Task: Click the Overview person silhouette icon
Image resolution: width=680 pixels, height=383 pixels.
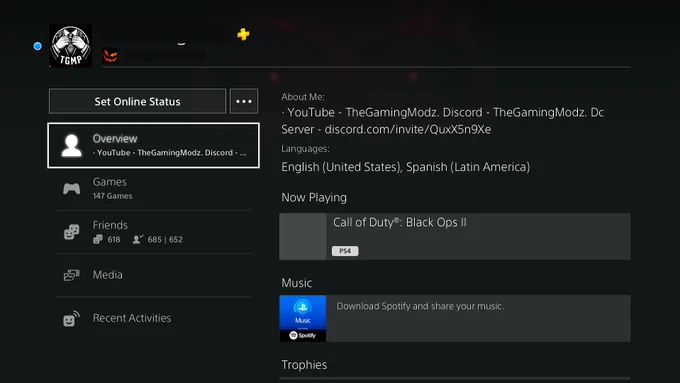Action: click(x=72, y=145)
